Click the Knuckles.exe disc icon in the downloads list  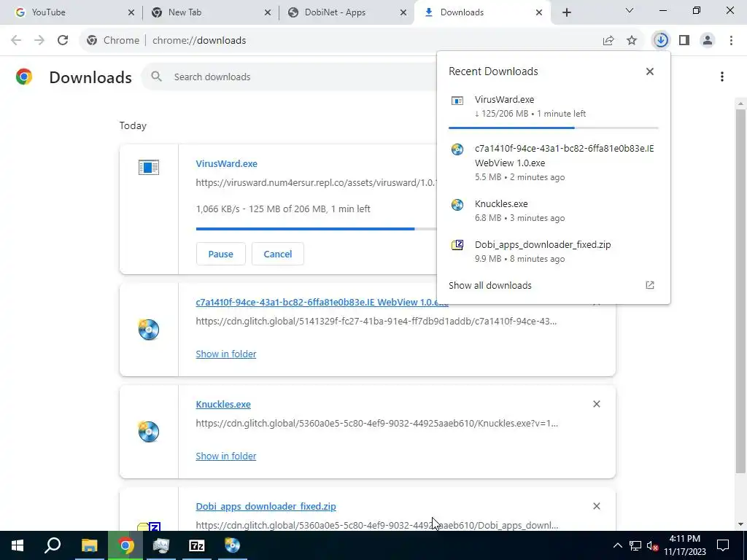click(149, 432)
